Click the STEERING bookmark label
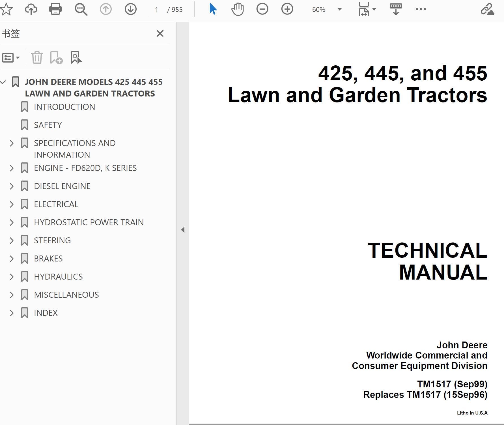The width and height of the screenshot is (504, 425). [52, 241]
